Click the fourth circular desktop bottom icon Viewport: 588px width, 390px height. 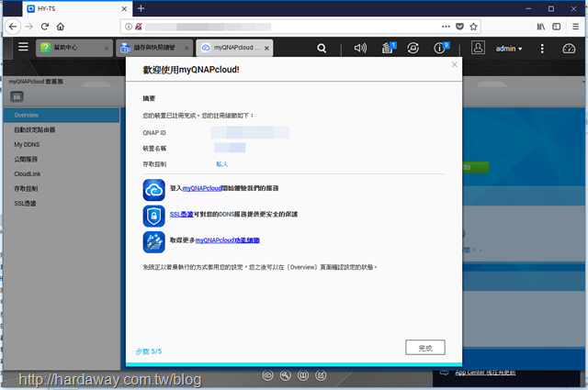[x=321, y=375]
